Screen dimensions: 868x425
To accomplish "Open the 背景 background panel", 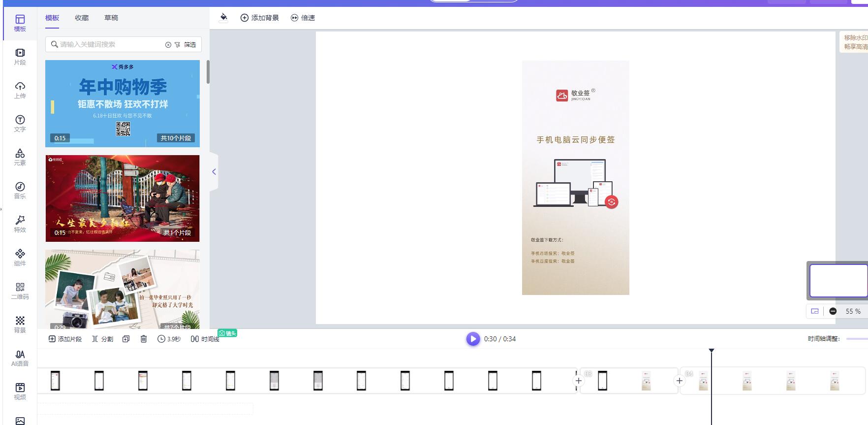I will tap(20, 325).
